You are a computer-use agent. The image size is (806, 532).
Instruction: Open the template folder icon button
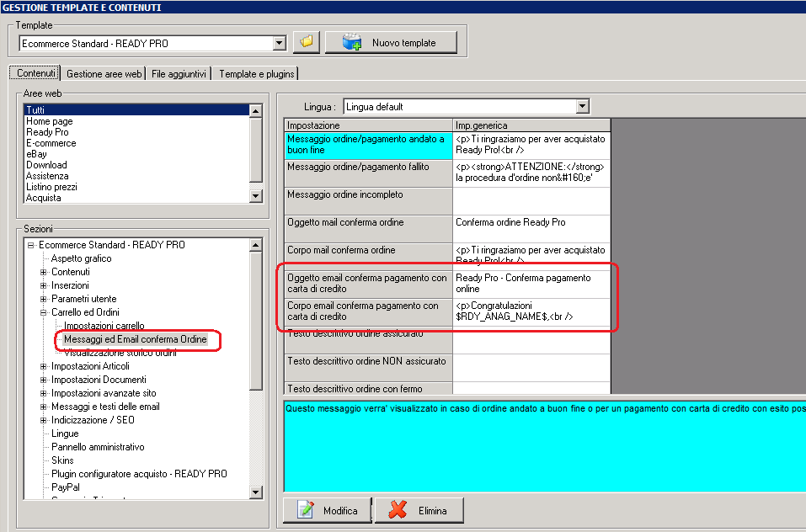(x=307, y=42)
